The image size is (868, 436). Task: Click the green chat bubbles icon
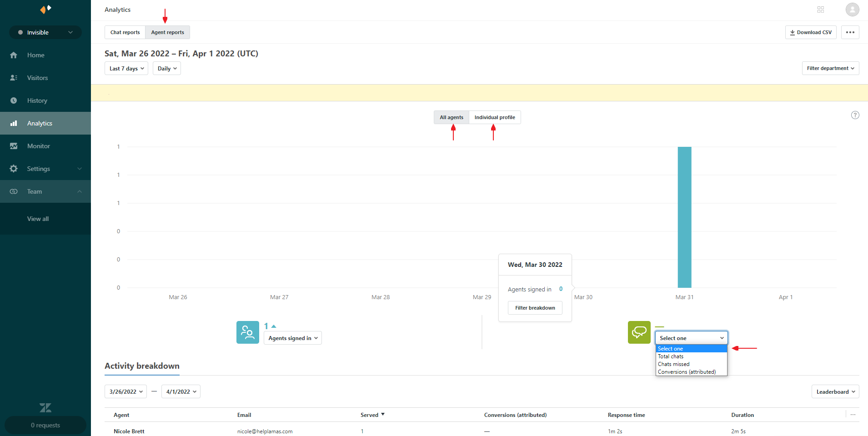click(x=639, y=332)
